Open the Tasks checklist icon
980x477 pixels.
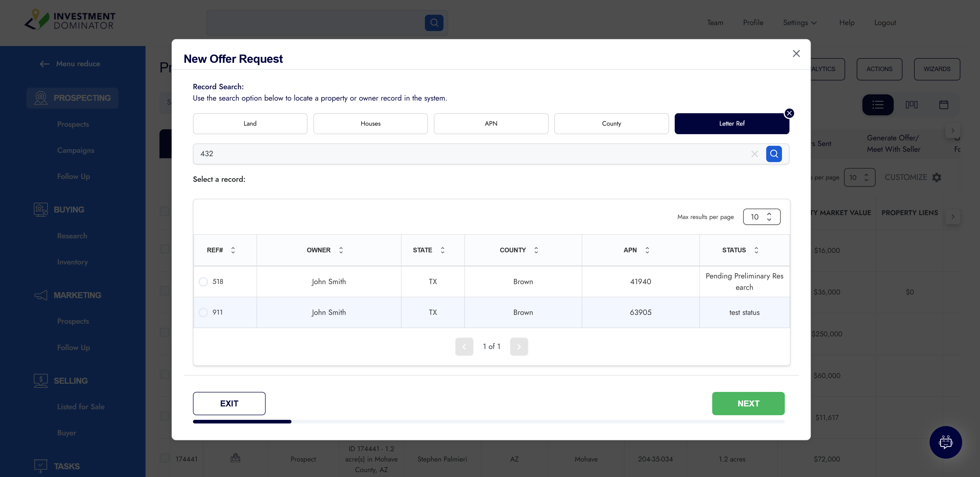tap(40, 465)
